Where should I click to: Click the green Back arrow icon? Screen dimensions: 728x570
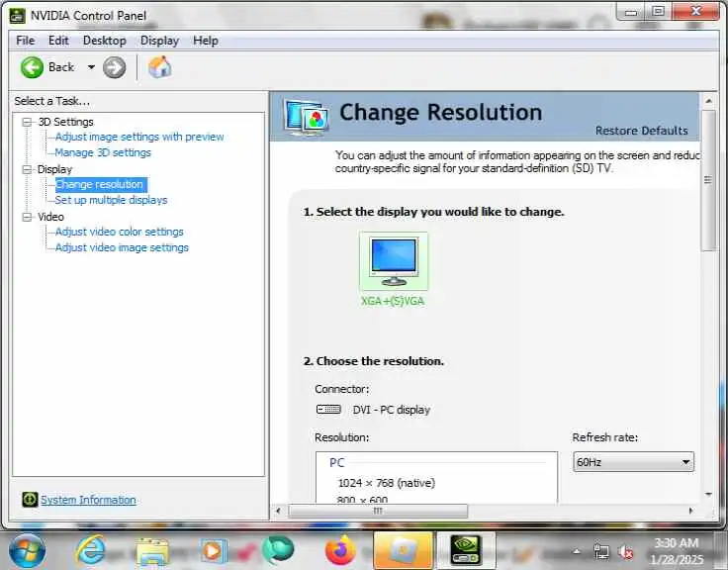32,67
